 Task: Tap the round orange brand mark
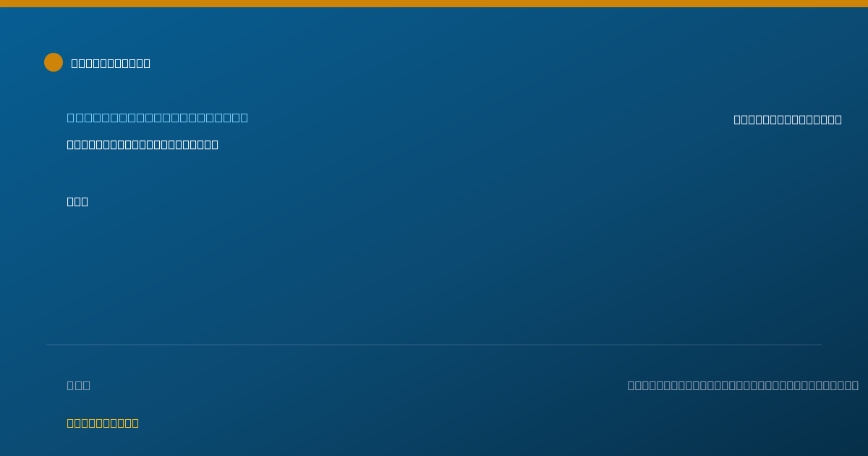tap(54, 62)
